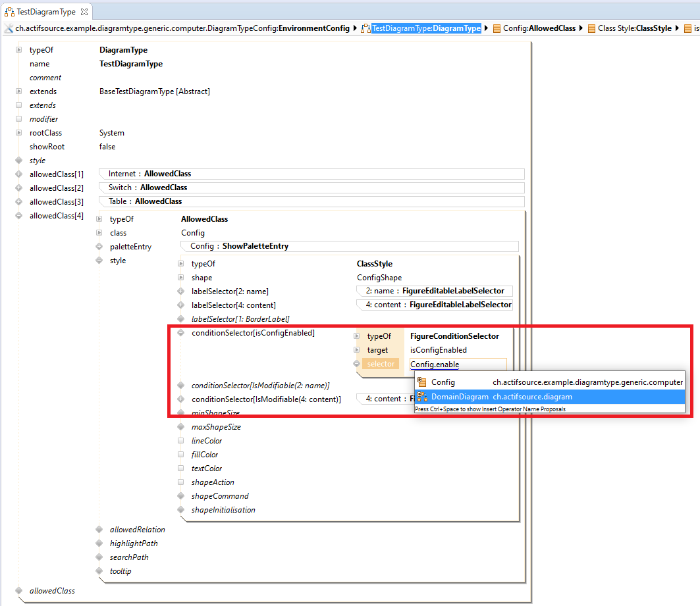Image resolution: width=700 pixels, height=606 pixels.
Task: Toggle the square box beside textColor
Action: click(181, 468)
